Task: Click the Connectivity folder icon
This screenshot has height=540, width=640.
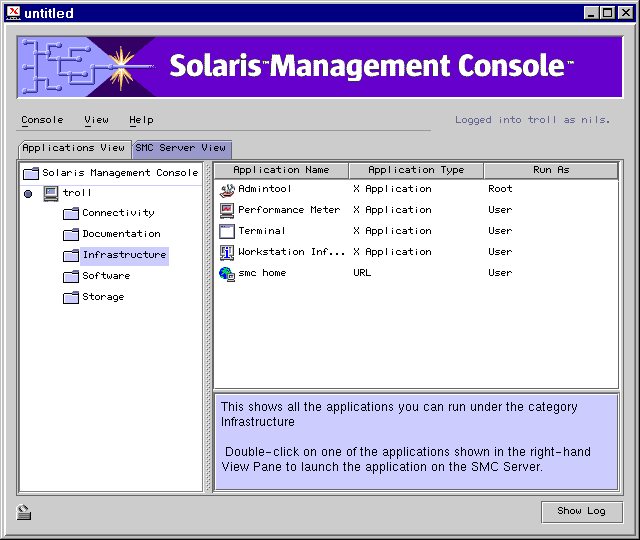Action: pos(71,213)
